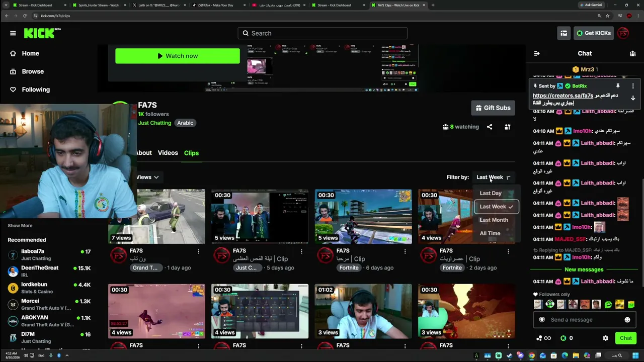
Task: Click the Watch now button
Action: pos(178,56)
